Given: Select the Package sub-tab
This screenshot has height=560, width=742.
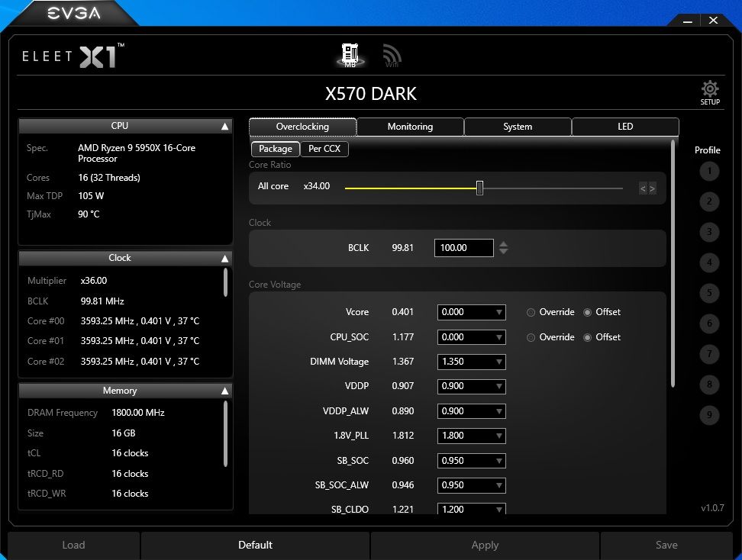Looking at the screenshot, I should (276, 149).
